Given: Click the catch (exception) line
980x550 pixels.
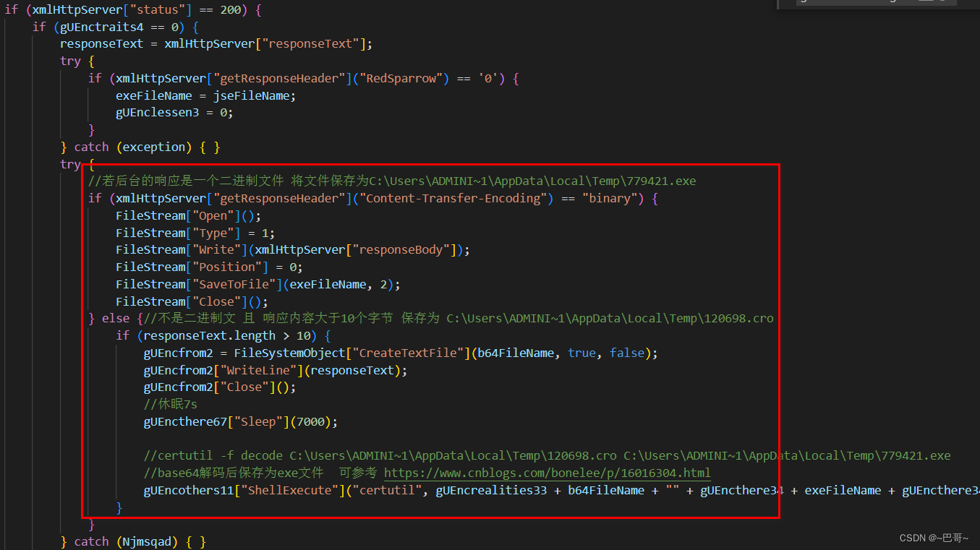Looking at the screenshot, I should [140, 147].
